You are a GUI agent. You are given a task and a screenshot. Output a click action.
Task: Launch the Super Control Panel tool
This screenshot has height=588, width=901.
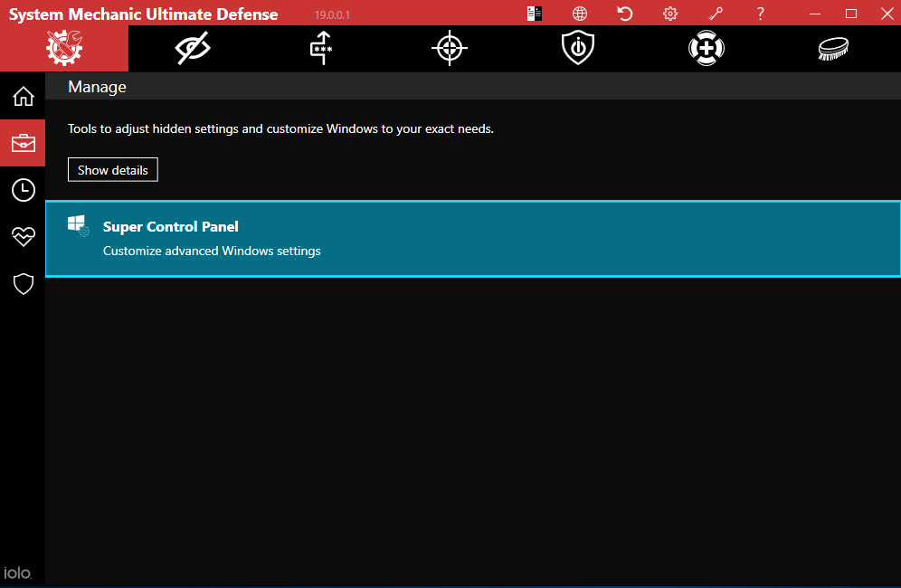coord(473,239)
